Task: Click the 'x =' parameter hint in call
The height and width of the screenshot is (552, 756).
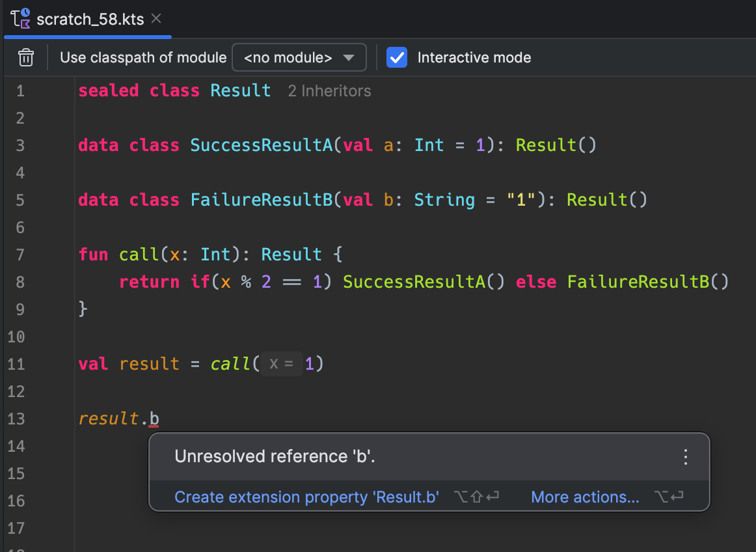Action: coord(281,364)
